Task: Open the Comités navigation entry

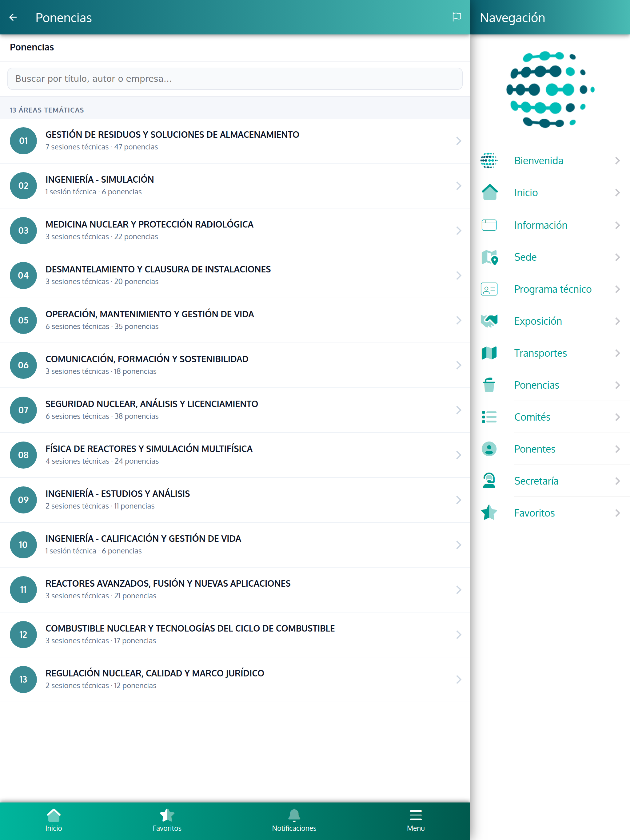Action: 550,417
